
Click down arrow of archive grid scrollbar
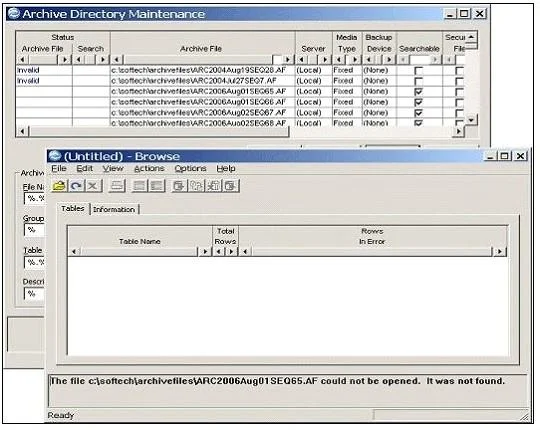click(471, 120)
